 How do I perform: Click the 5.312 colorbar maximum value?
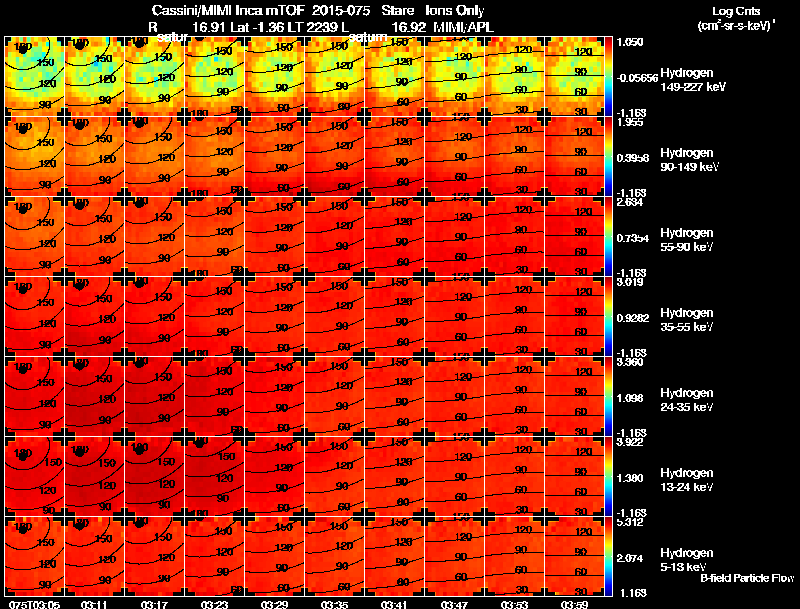click(631, 522)
